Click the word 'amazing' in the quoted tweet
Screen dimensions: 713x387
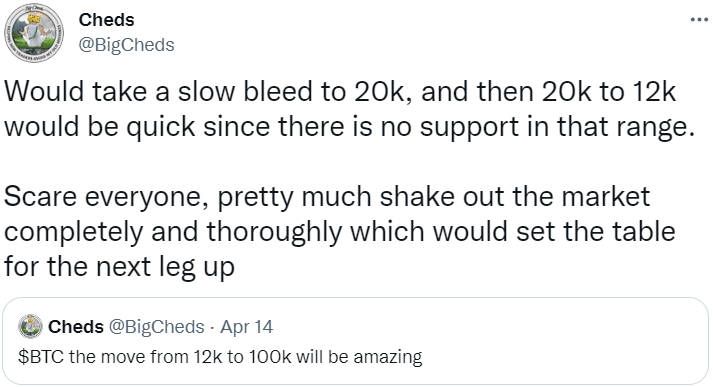pyautogui.click(x=388, y=357)
